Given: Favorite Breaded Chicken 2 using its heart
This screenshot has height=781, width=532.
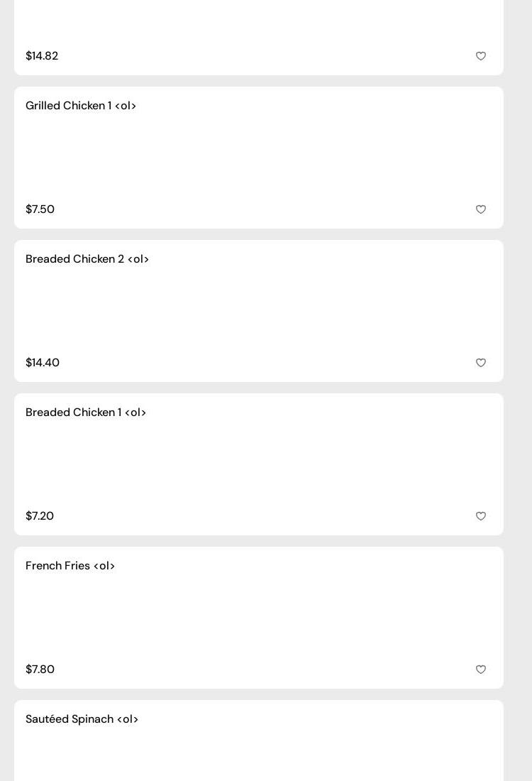Looking at the screenshot, I should pos(481,363).
